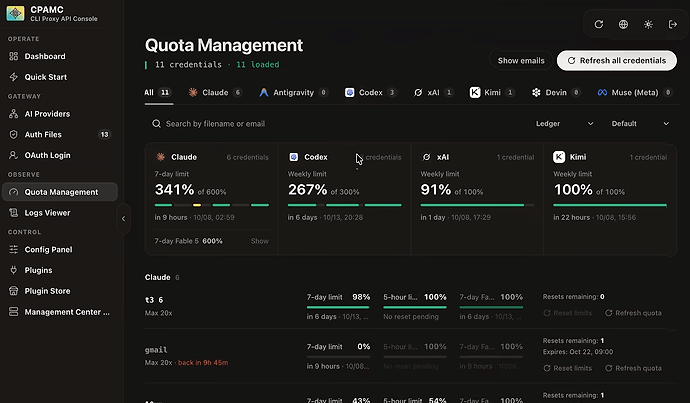Viewport: 690px width, 403px height.
Task: Click the search by filename or email field
Action: [334, 124]
